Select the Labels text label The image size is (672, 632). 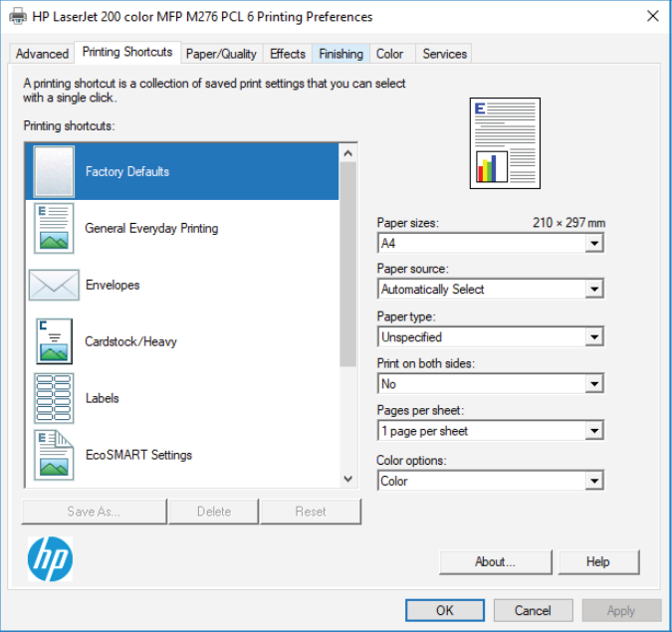102,398
